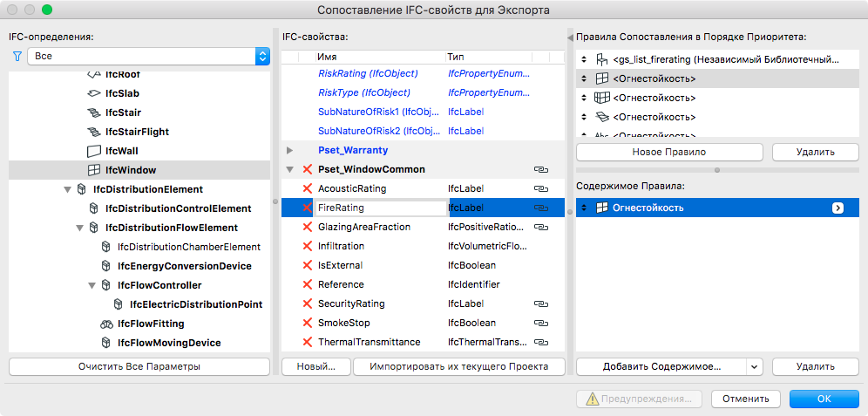Click the "Новое Правило" button
The image size is (868, 416).
(x=668, y=153)
